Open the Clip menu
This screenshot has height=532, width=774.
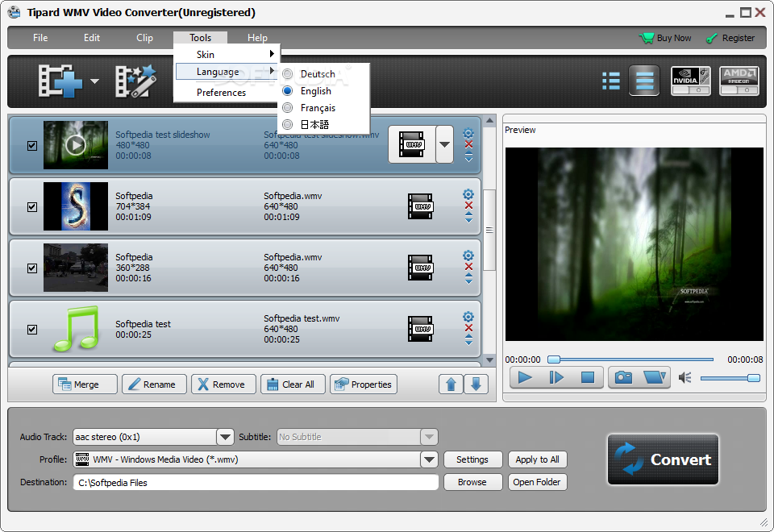(x=144, y=38)
